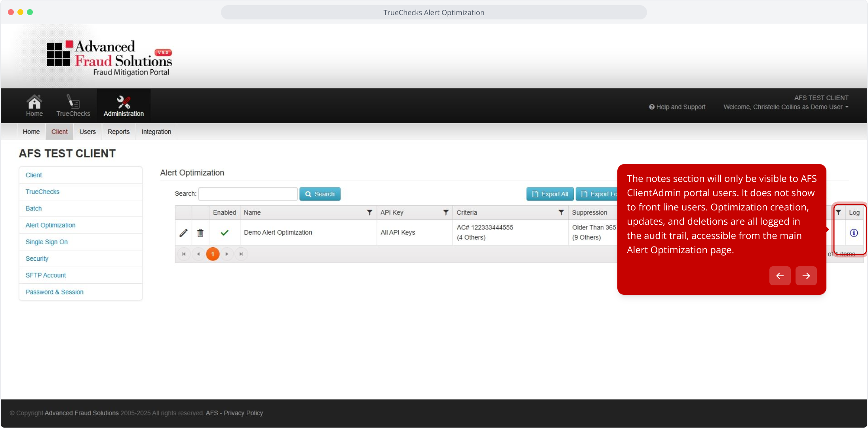Click the partially hidden Export Log button
The width and height of the screenshot is (868, 428).
pos(597,194)
